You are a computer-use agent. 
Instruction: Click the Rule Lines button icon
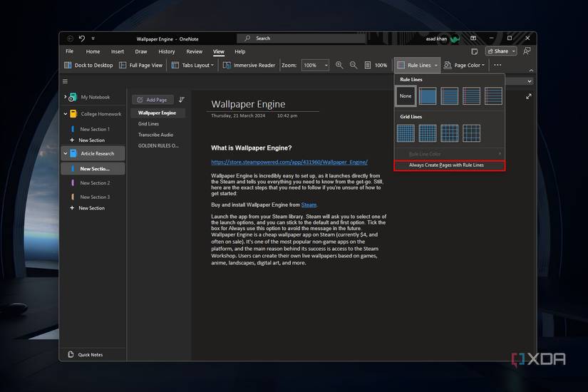pyautogui.click(x=401, y=66)
